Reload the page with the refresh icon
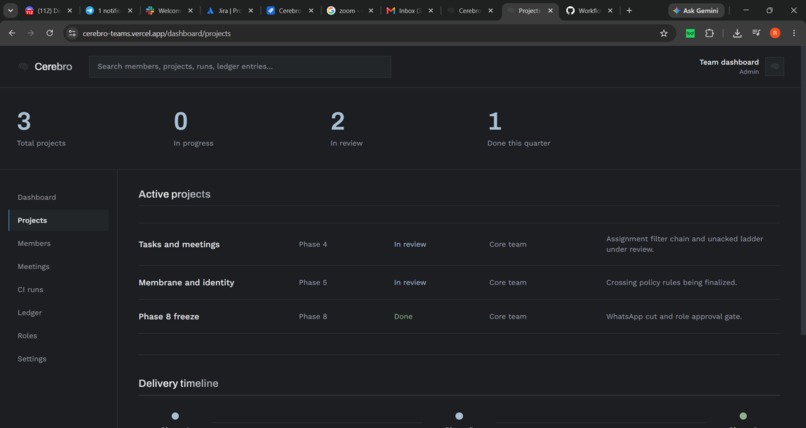Image resolution: width=806 pixels, height=428 pixels. click(49, 33)
